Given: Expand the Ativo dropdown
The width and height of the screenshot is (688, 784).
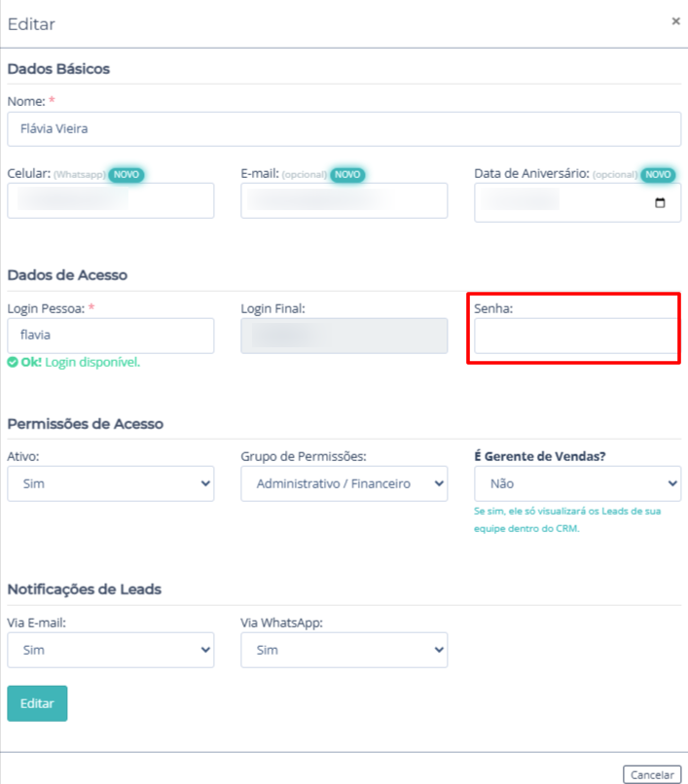Looking at the screenshot, I should click(111, 483).
